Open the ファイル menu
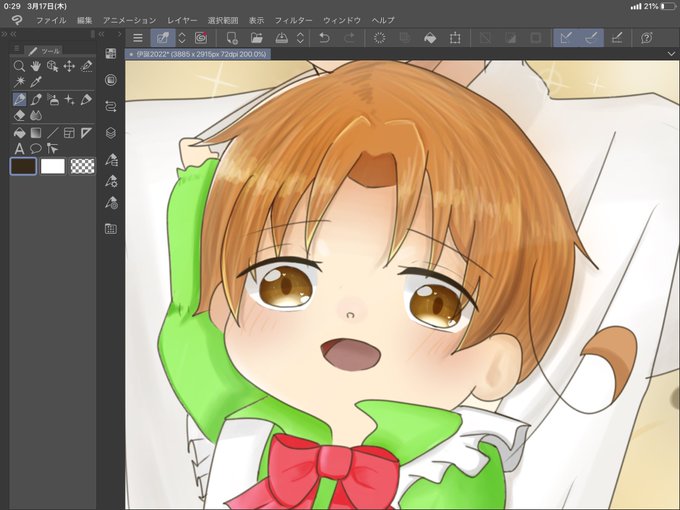This screenshot has height=510, width=680. (x=51, y=20)
